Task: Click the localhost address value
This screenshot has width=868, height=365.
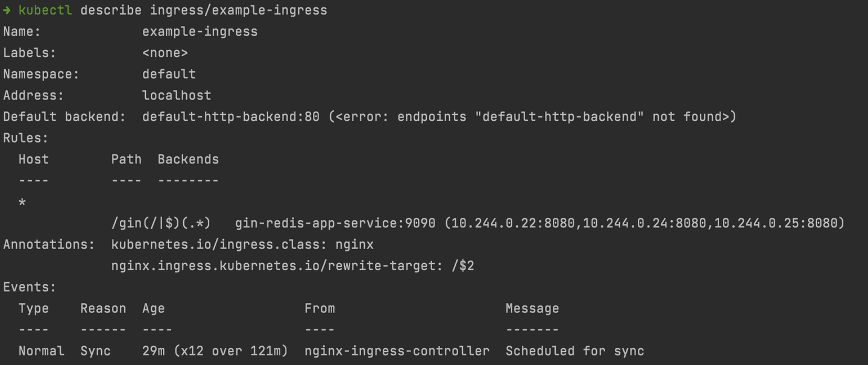Action: coord(177,95)
